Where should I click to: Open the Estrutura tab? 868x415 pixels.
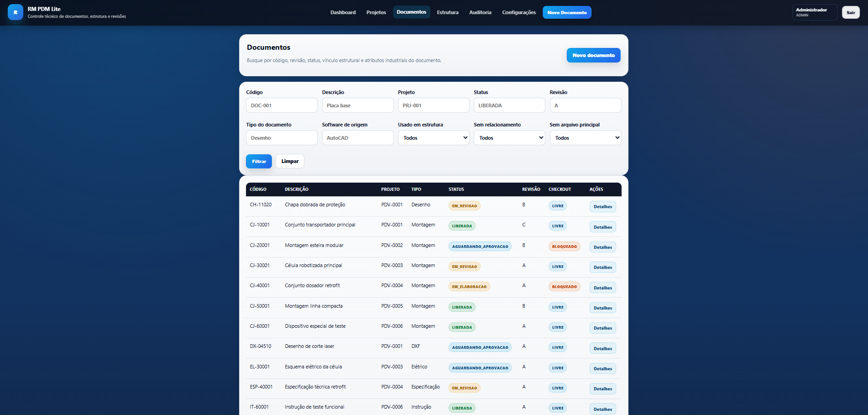coord(447,12)
